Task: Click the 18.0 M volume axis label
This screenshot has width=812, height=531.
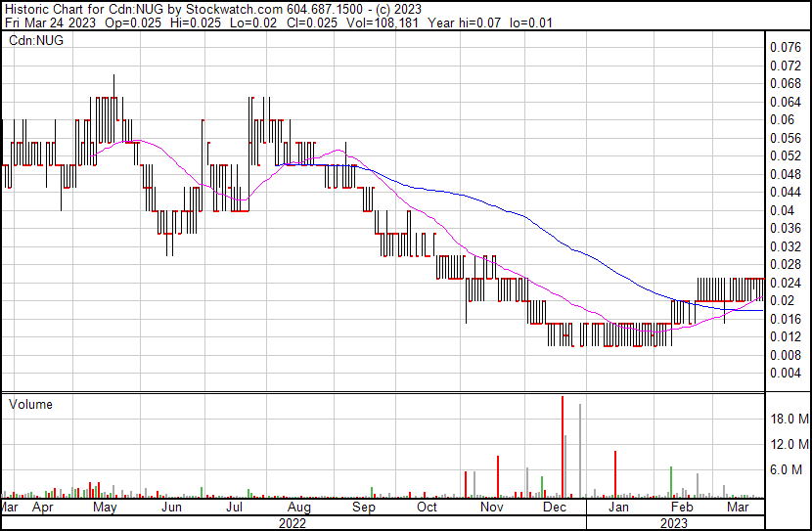Action: (788, 419)
